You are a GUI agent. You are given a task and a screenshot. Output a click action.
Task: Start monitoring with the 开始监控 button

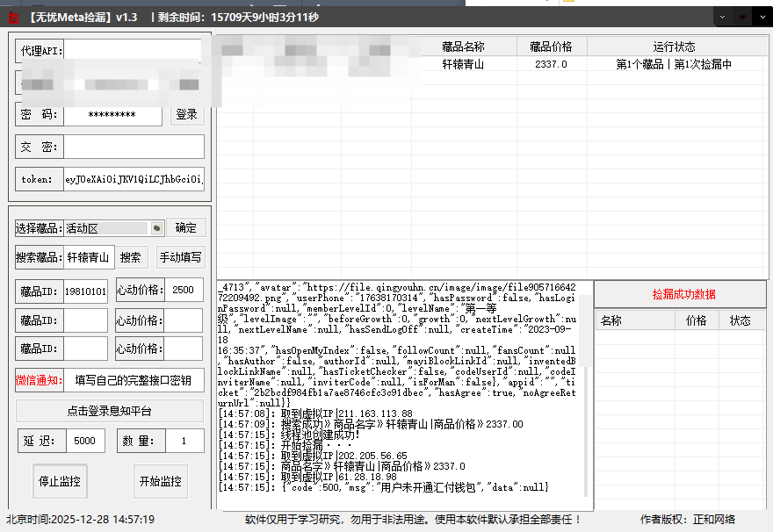(x=160, y=481)
